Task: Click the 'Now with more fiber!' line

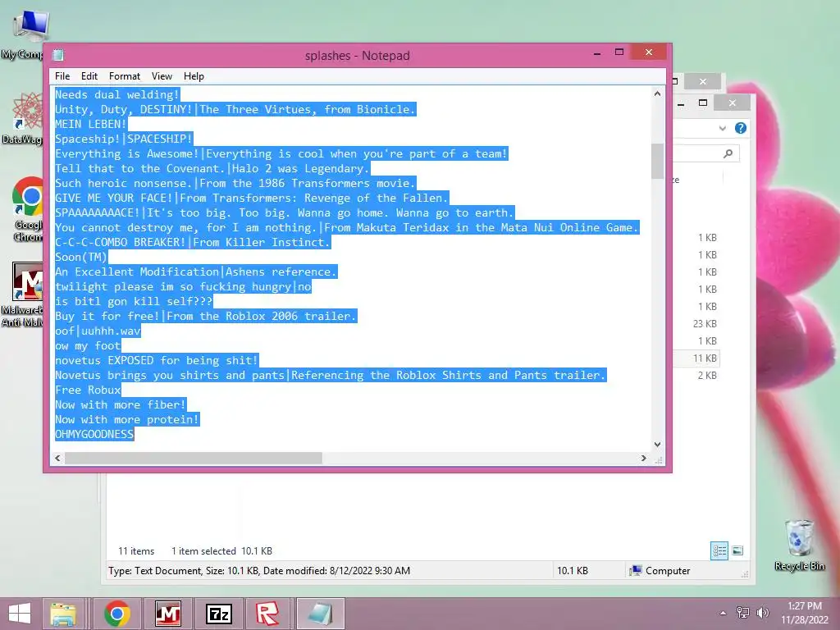Action: [x=121, y=404]
